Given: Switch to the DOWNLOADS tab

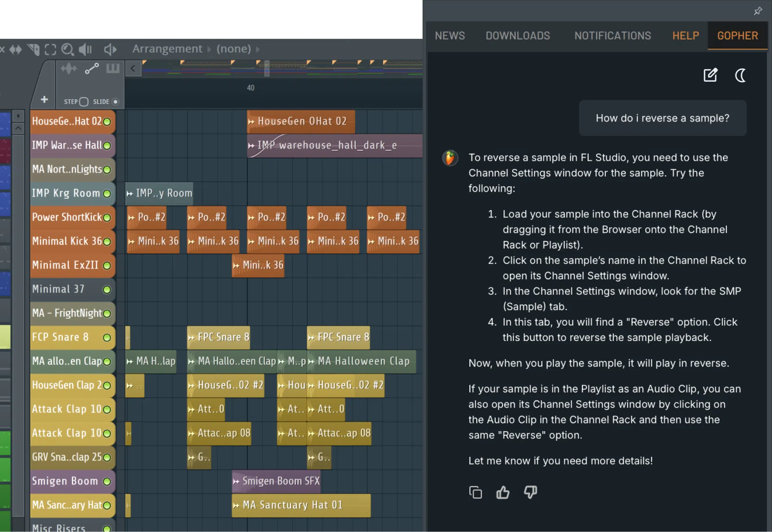Looking at the screenshot, I should (x=518, y=36).
